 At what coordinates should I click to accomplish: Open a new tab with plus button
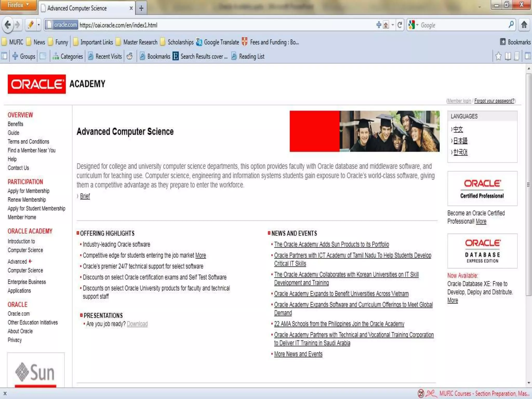click(x=141, y=8)
